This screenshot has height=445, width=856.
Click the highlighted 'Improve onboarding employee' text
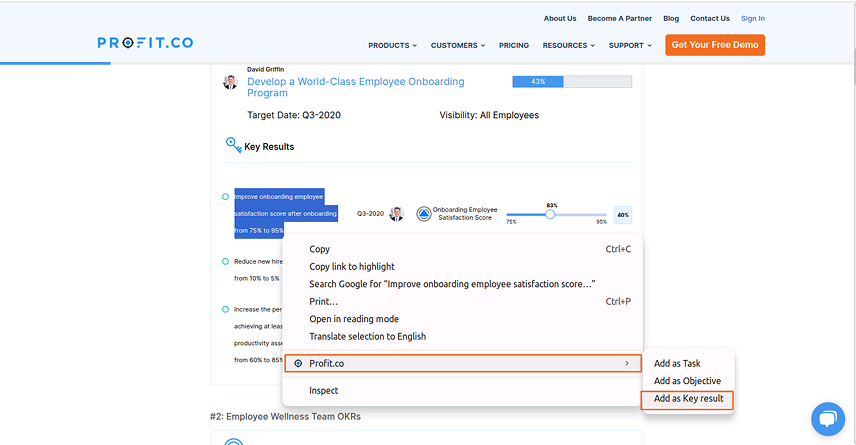pyautogui.click(x=279, y=197)
